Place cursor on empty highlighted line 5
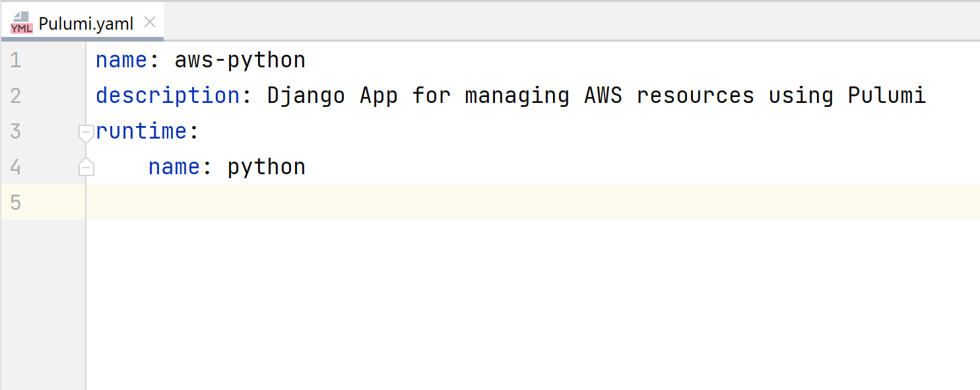 pos(533,202)
